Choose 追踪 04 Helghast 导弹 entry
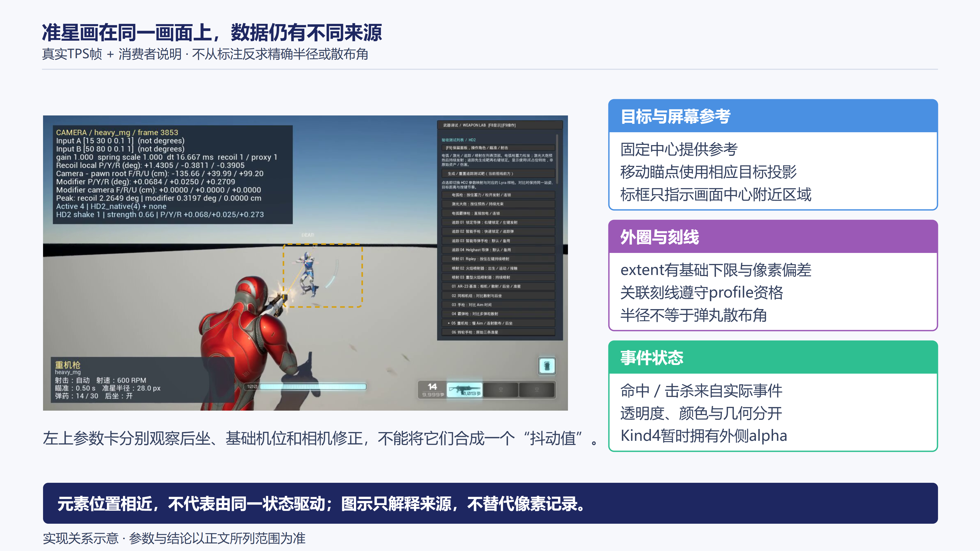The width and height of the screenshot is (980, 551). [x=498, y=250]
